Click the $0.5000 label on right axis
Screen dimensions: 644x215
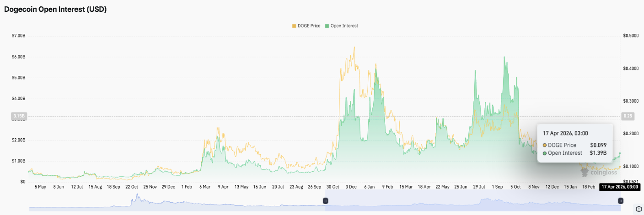[x=630, y=36]
